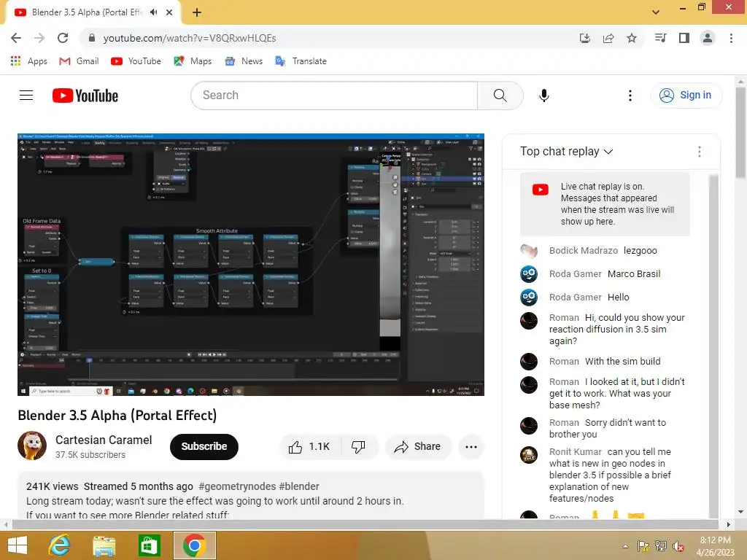Screen dimensions: 747x560
Task: Click Ronit Kumar chat author name
Action: pyautogui.click(x=575, y=451)
